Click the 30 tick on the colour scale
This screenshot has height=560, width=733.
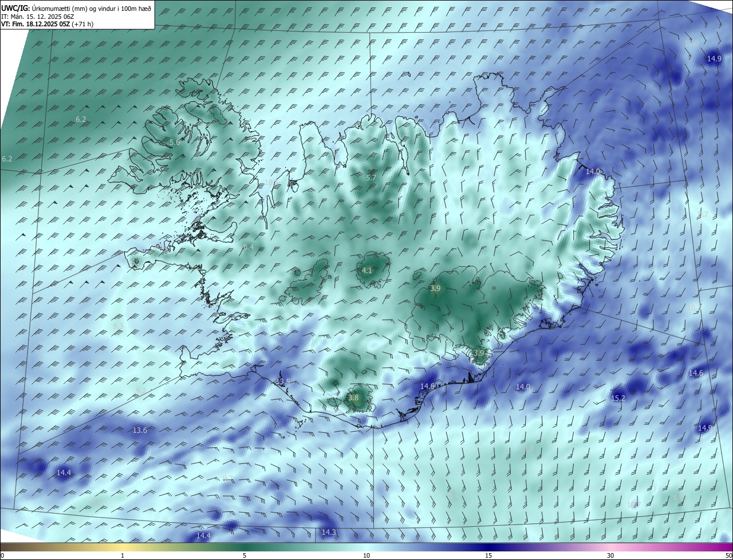click(x=610, y=555)
